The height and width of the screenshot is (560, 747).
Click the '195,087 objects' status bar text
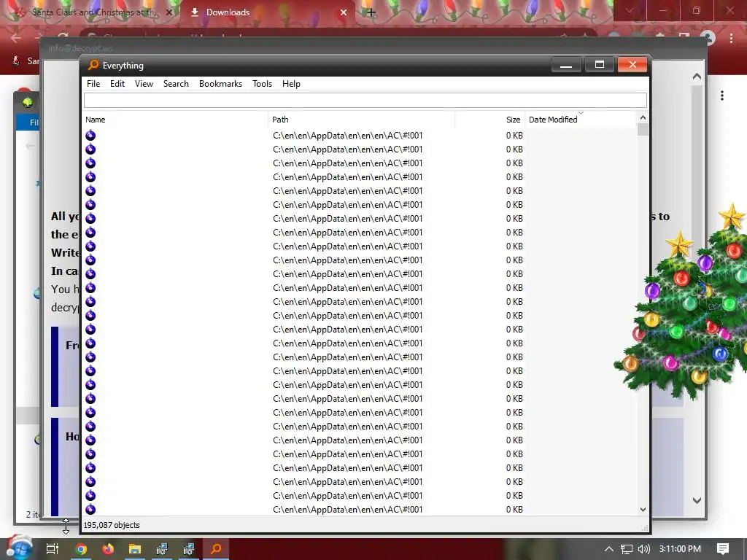(112, 525)
